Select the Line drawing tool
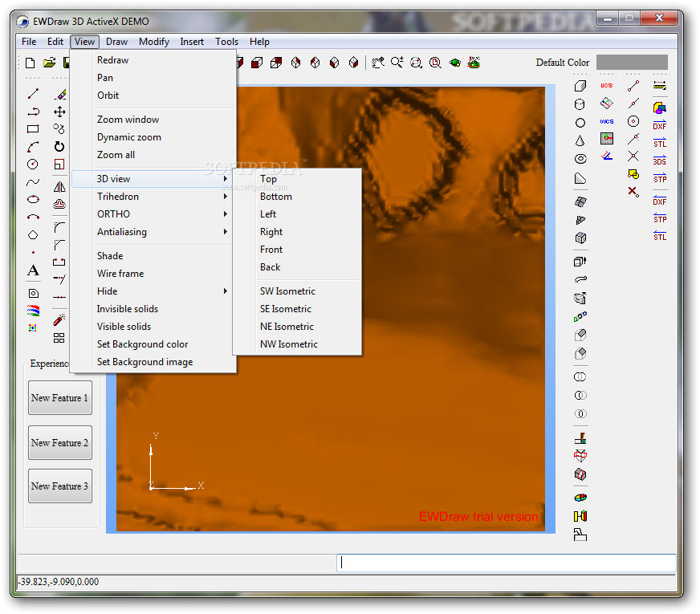The width and height of the screenshot is (700, 614). (x=33, y=94)
